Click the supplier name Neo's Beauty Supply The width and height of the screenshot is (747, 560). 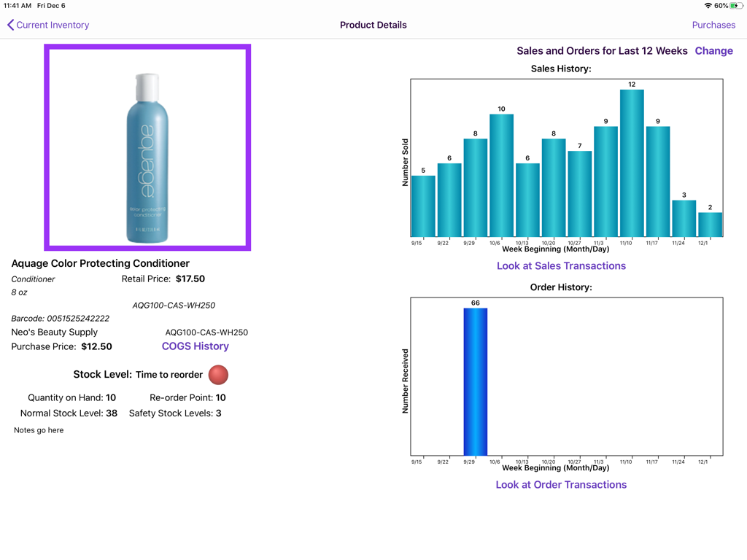click(54, 332)
